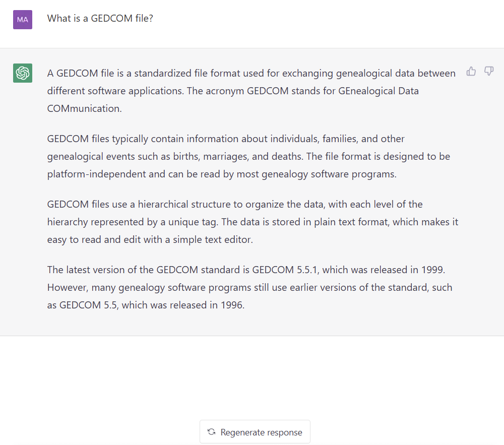This screenshot has width=504, height=445.
Task: Click the Regenerate response button
Action: tap(255, 432)
